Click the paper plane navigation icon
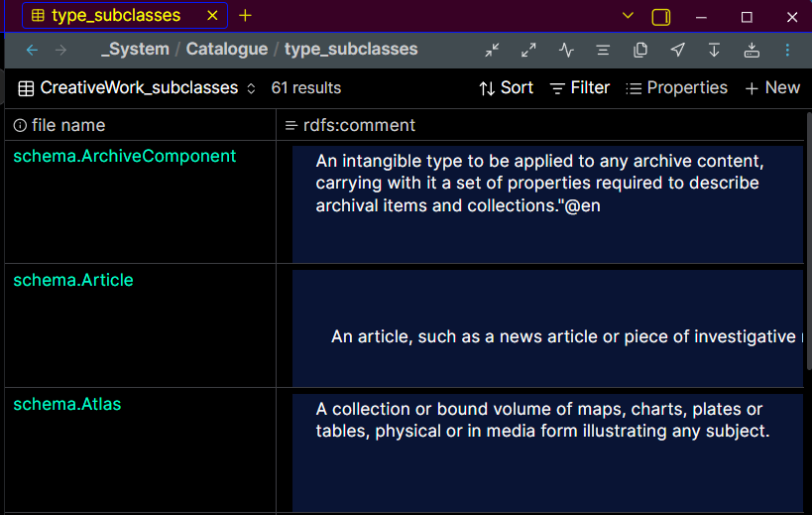 coord(677,50)
